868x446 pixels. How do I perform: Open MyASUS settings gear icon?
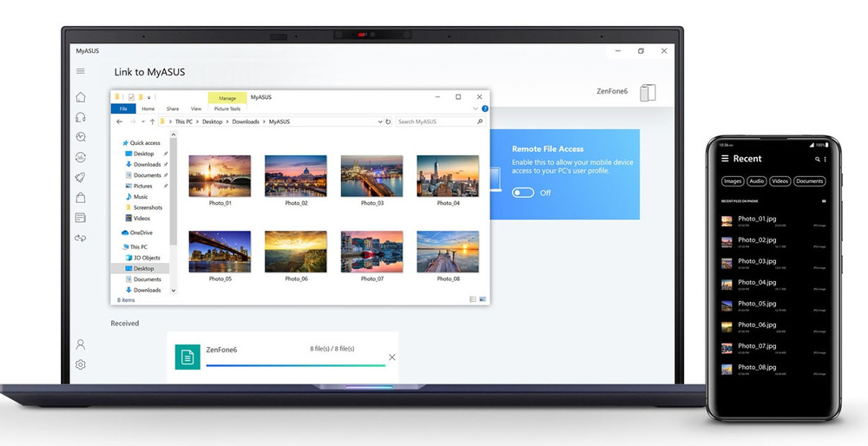tap(81, 364)
